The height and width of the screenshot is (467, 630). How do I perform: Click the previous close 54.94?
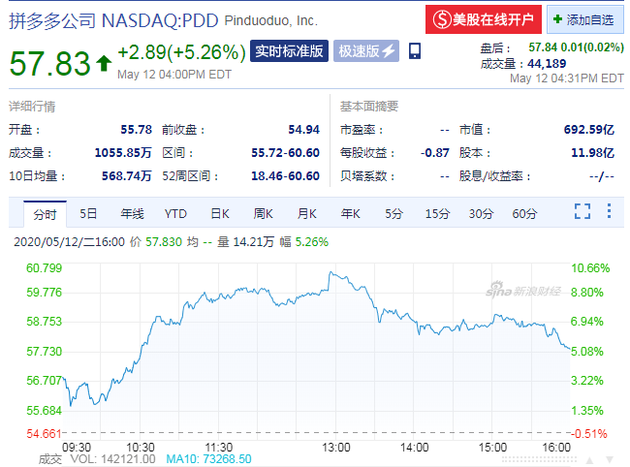[304, 129]
